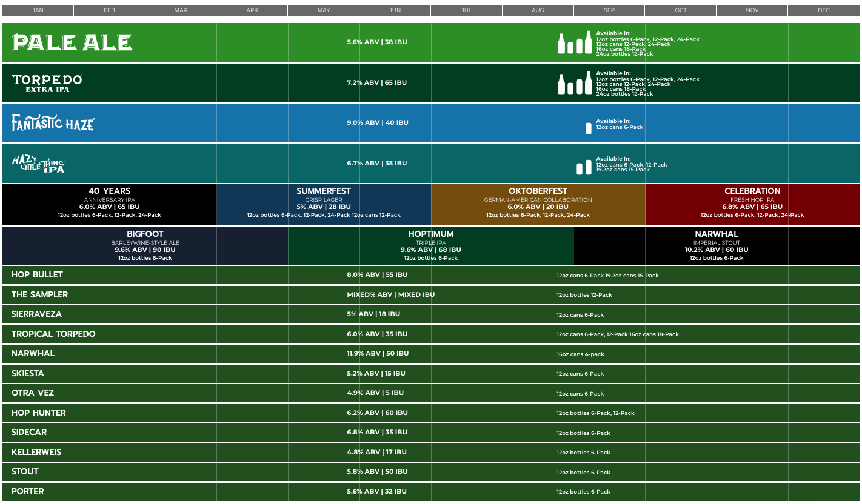
Task: Click the '5.6% ABV | 32 IBU' Porter text
Action: (x=377, y=491)
